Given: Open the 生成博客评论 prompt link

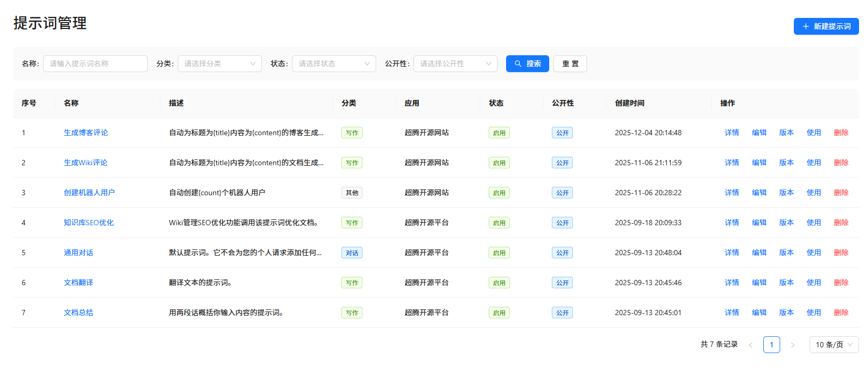Looking at the screenshot, I should [86, 133].
